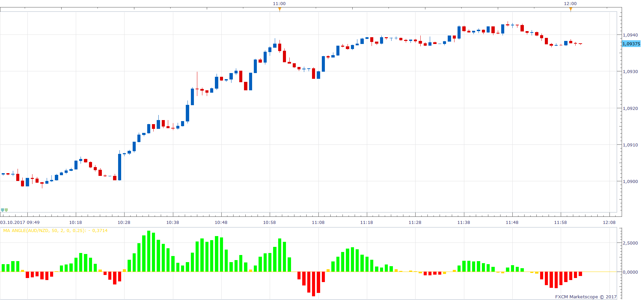Click the 11:08 time axis label
The height and width of the screenshot is (300, 644).
[318, 222]
